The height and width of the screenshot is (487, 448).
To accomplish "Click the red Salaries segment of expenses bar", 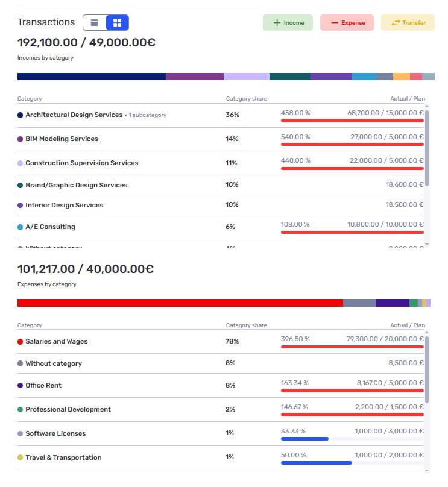I will pyautogui.click(x=180, y=303).
